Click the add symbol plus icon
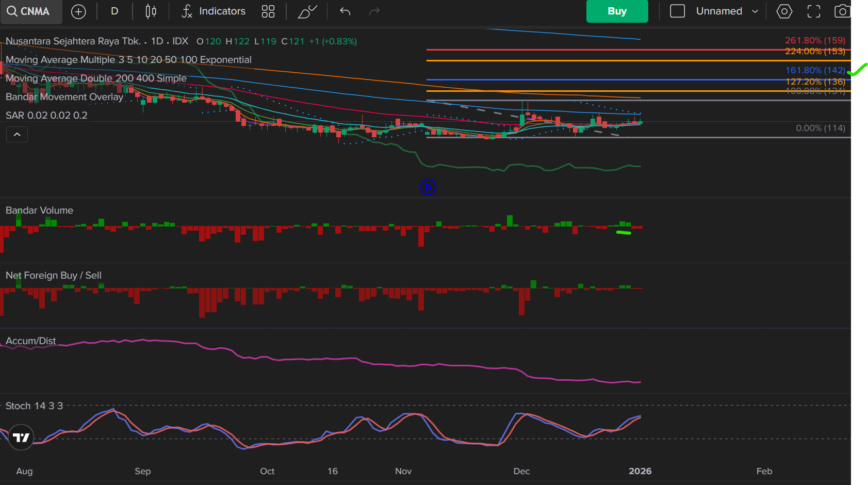Screen dimensions: 868x485 (x=78, y=11)
